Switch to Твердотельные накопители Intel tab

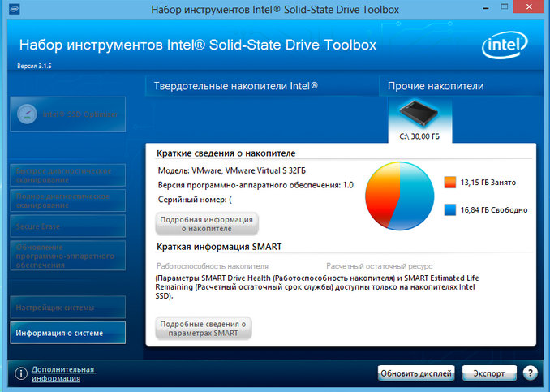[x=262, y=86]
